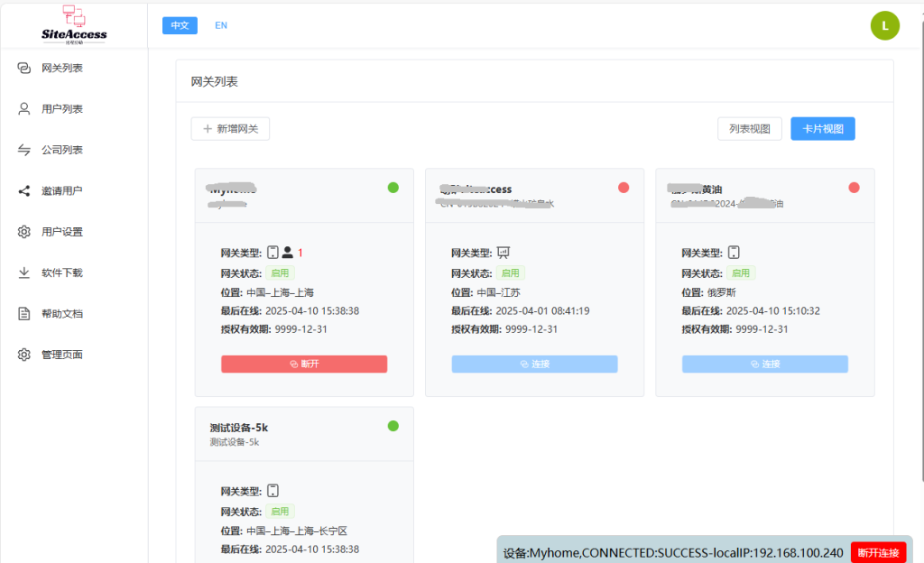Click the help document file icon
The width and height of the screenshot is (924, 563).
(x=24, y=314)
